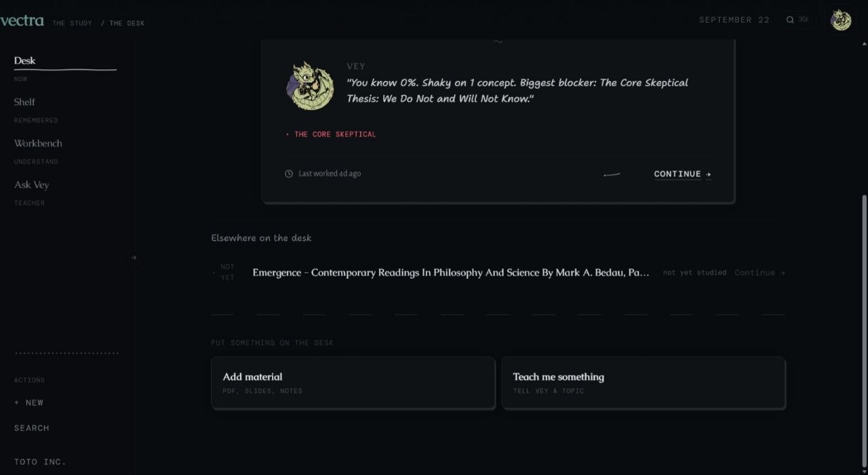Screen dimensions: 868x475
Task: Click Continue for the Emergence reading
Action: (759, 273)
